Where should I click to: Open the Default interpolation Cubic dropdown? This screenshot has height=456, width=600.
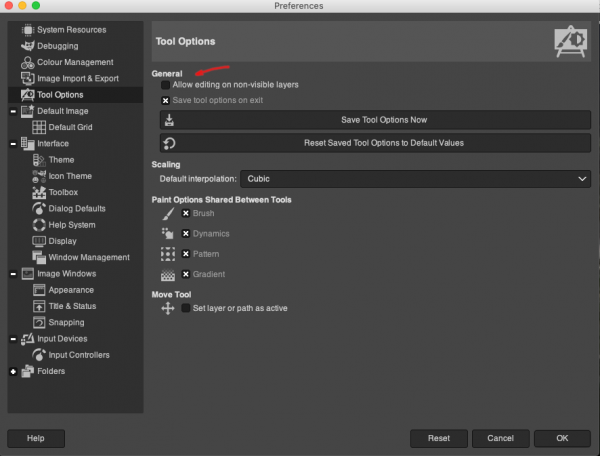pyautogui.click(x=415, y=179)
